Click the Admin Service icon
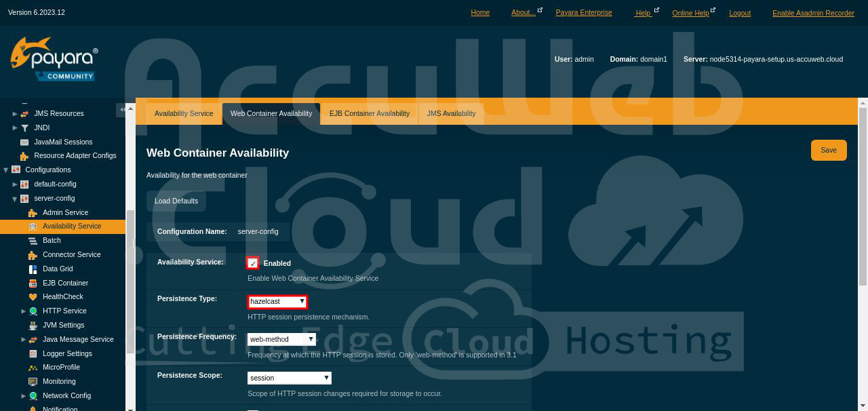Image resolution: width=868 pixels, height=411 pixels. 33,212
